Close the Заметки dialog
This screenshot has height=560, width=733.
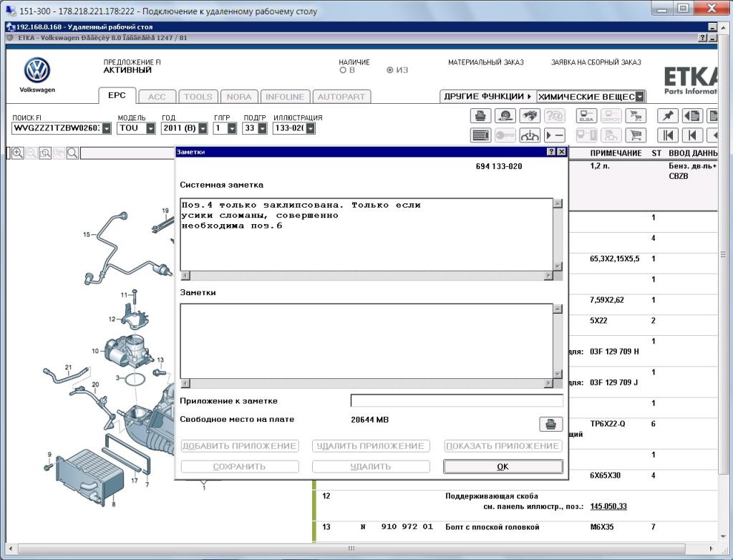pos(562,152)
